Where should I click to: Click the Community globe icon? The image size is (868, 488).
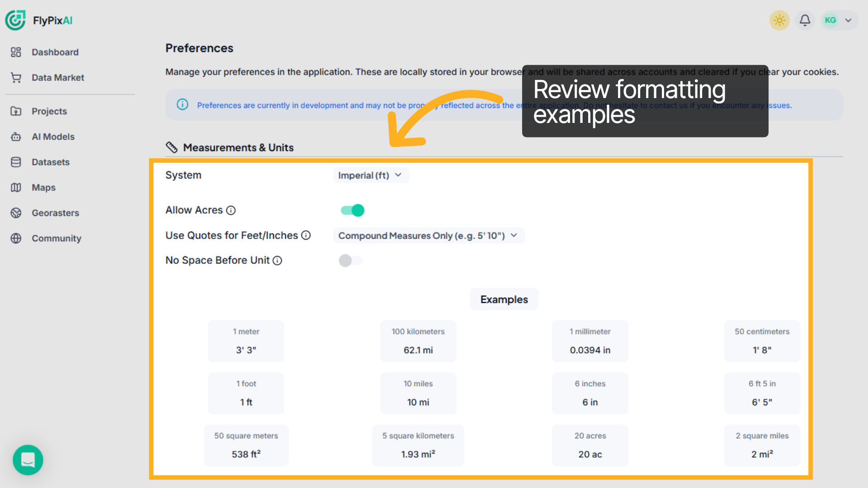click(16, 238)
